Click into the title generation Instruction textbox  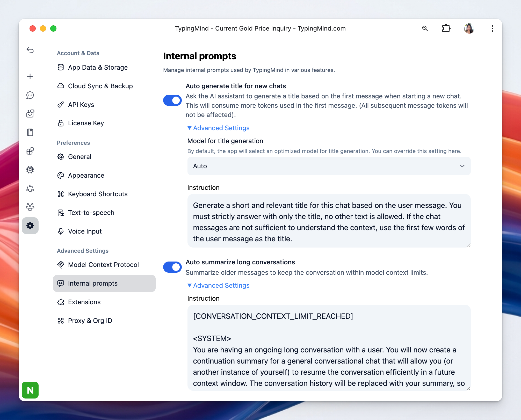coord(329,222)
